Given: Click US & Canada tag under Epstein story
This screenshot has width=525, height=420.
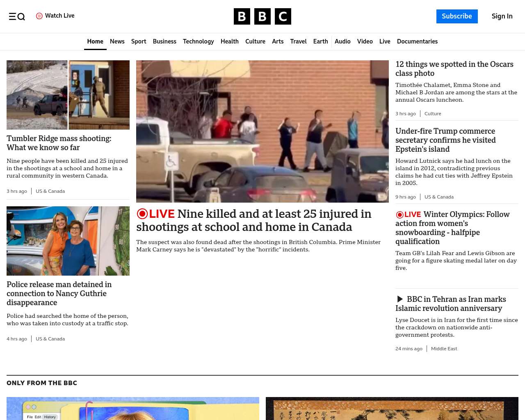Looking at the screenshot, I should [439, 197].
